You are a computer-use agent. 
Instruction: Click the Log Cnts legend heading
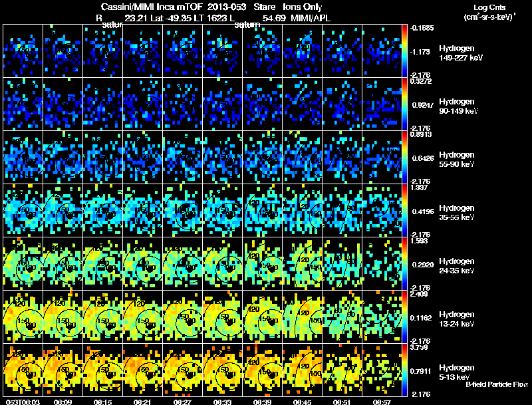(x=489, y=7)
